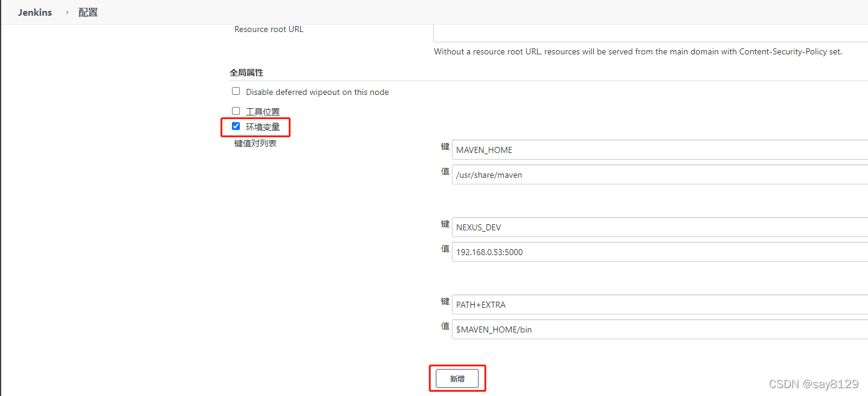Screen dimensions: 868x396
Task: Click the key field containing PATH+EXTRA
Action: [x=660, y=305]
